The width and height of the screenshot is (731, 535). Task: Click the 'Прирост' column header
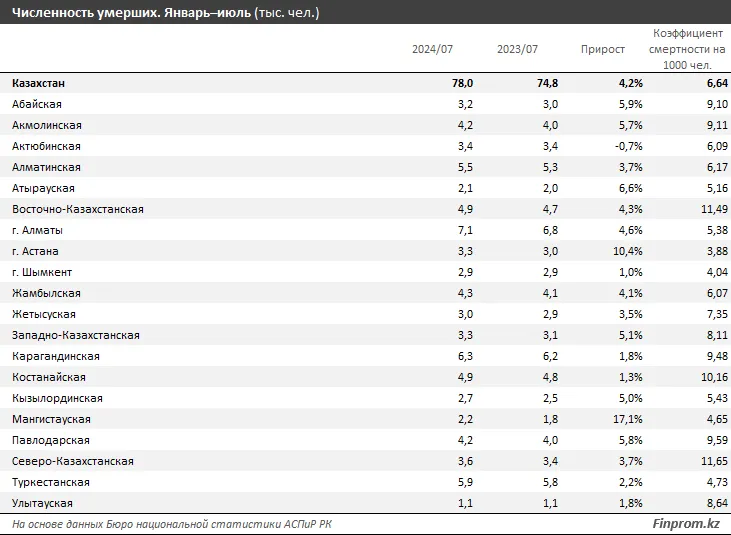point(603,49)
